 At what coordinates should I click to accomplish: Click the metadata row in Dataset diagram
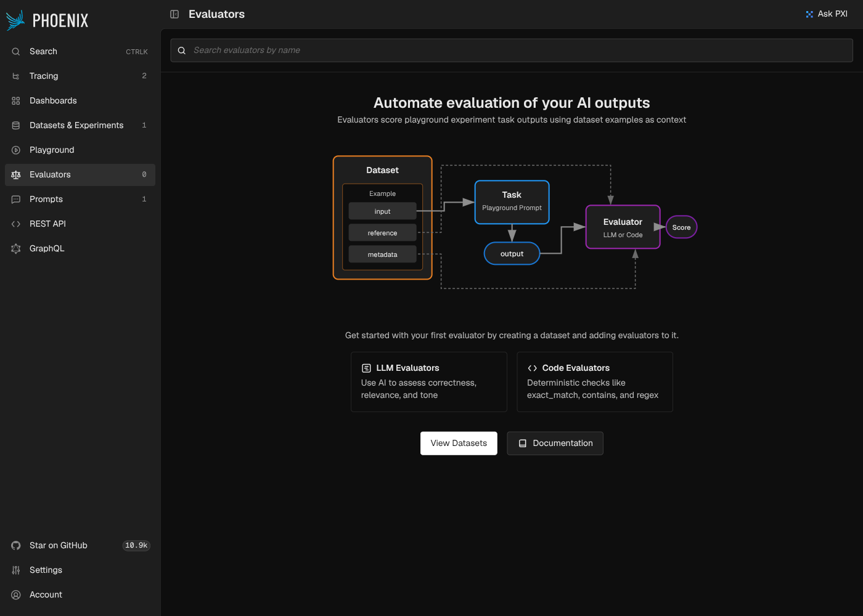pos(383,254)
